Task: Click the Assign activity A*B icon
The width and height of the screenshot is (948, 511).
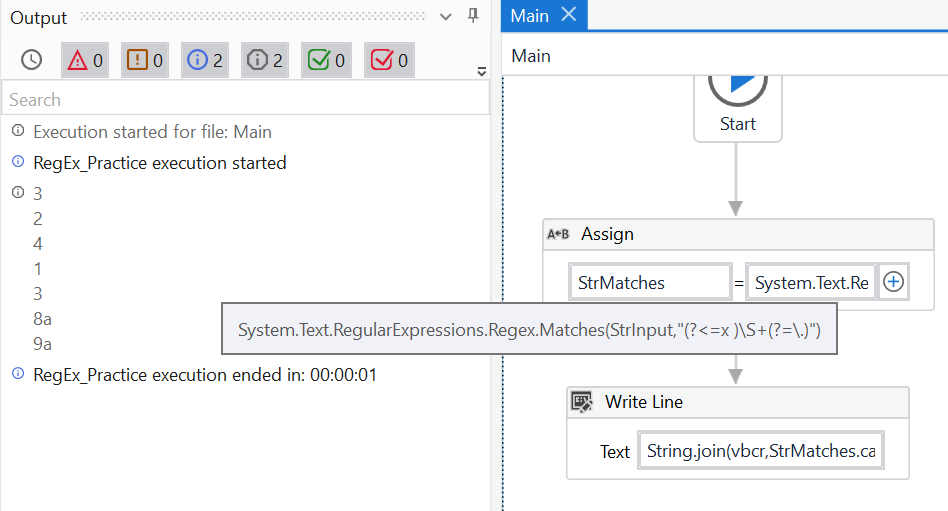Action: pyautogui.click(x=558, y=234)
